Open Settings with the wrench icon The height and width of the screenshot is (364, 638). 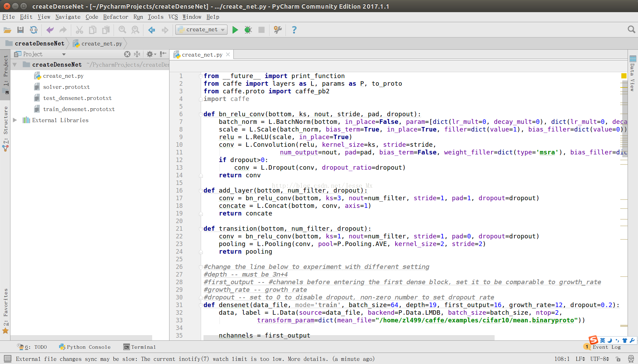click(x=277, y=30)
